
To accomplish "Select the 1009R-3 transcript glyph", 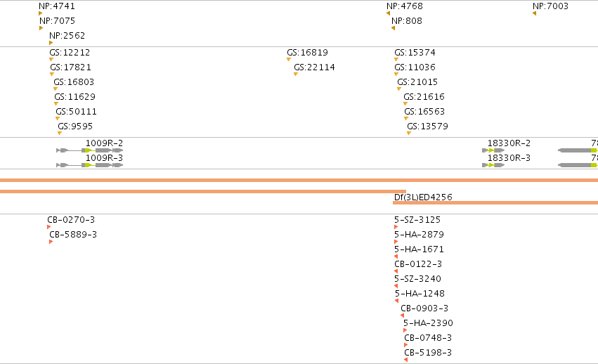I will click(90, 165).
